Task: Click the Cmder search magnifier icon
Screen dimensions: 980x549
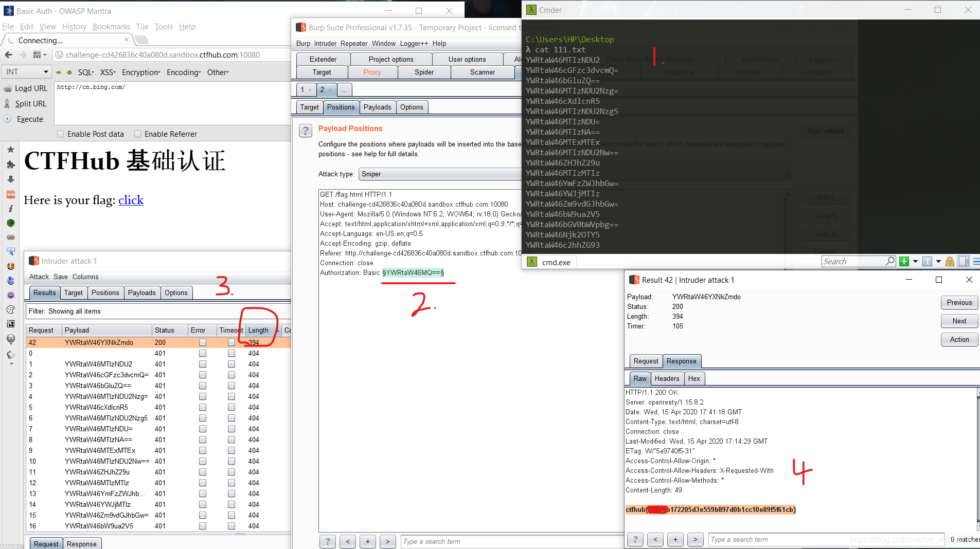Action: (890, 261)
